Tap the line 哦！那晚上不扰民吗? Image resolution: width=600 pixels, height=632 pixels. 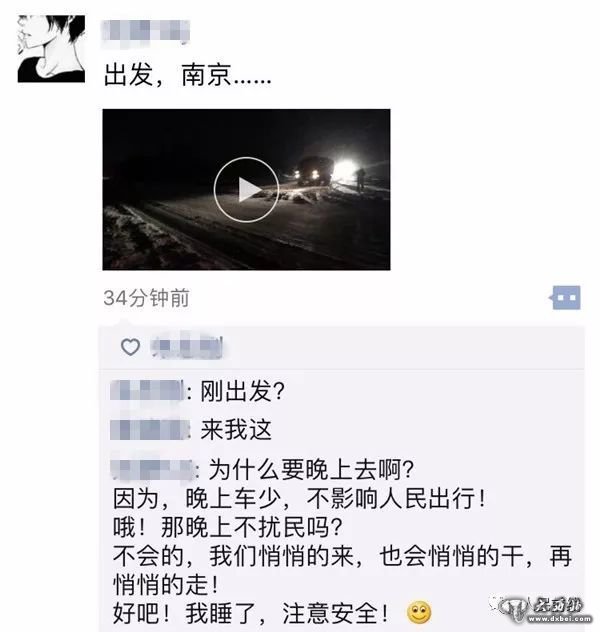coord(228,527)
